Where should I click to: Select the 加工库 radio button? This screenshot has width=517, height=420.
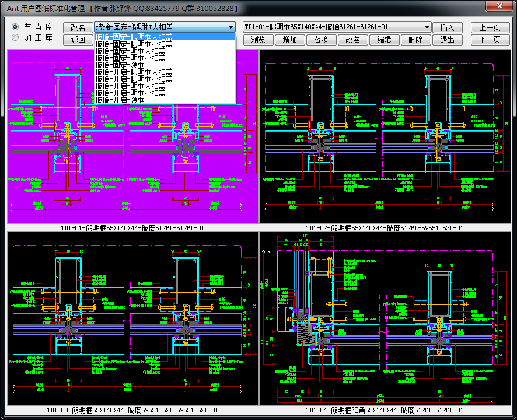click(15, 38)
